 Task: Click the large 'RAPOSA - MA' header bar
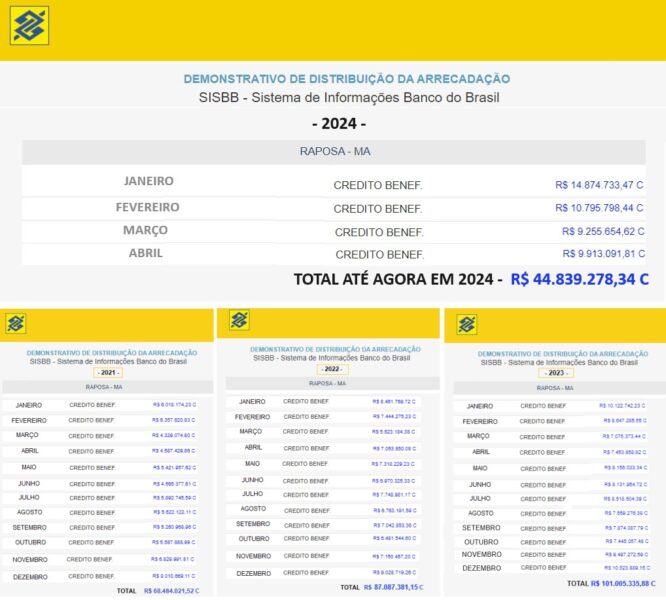coord(334,152)
